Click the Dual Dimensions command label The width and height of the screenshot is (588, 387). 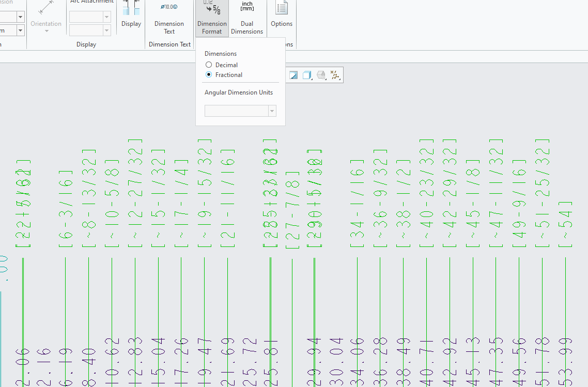247,27
